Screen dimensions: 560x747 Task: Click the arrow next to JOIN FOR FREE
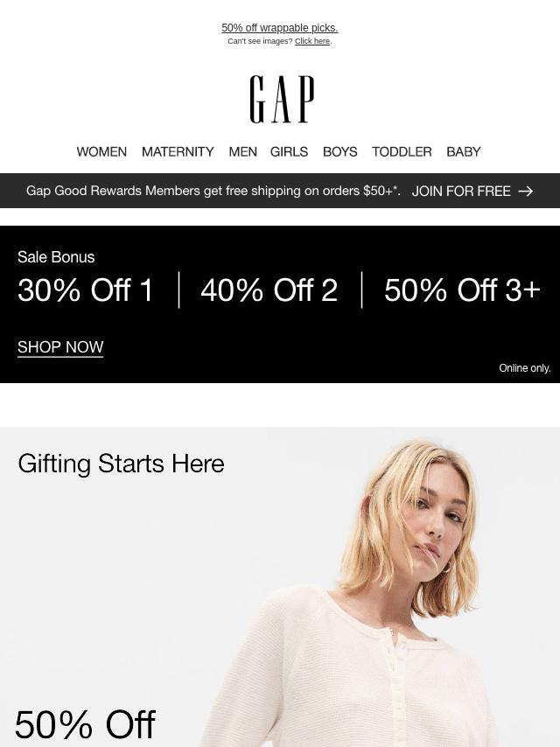[x=525, y=191]
